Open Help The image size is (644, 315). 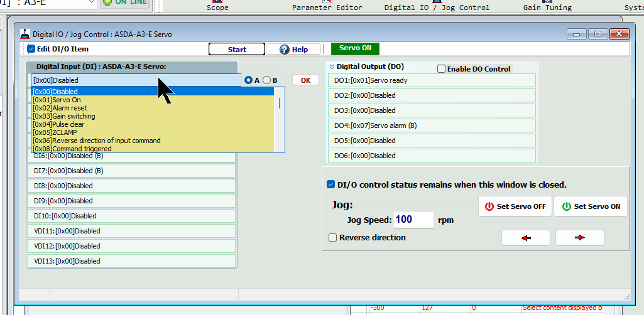(293, 49)
